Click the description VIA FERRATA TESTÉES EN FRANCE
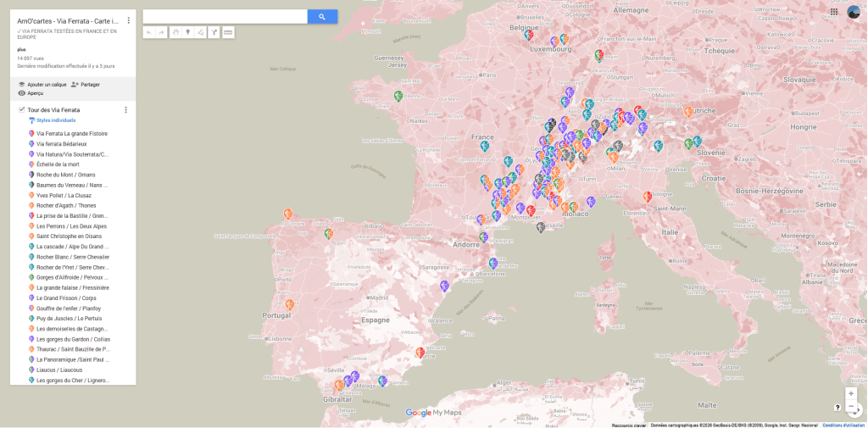Viewport: 868px width, 428px height. [x=67, y=34]
